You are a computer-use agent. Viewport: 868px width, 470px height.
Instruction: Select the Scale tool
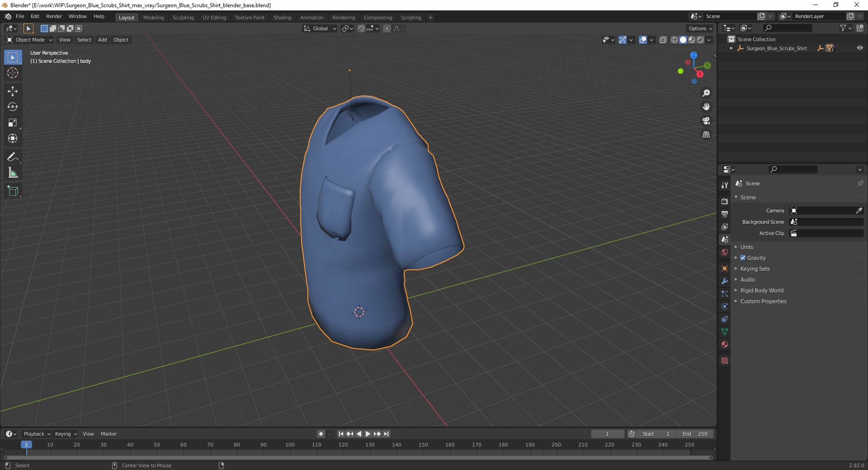(x=13, y=123)
